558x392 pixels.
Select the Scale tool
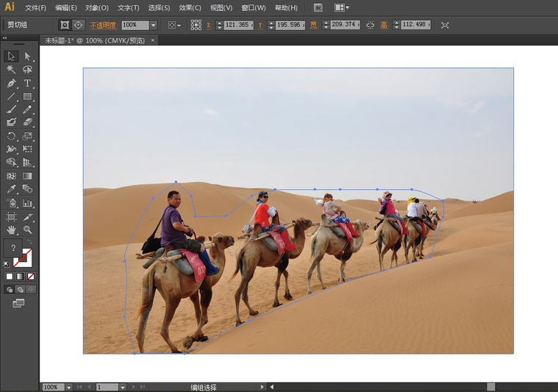tap(27, 136)
